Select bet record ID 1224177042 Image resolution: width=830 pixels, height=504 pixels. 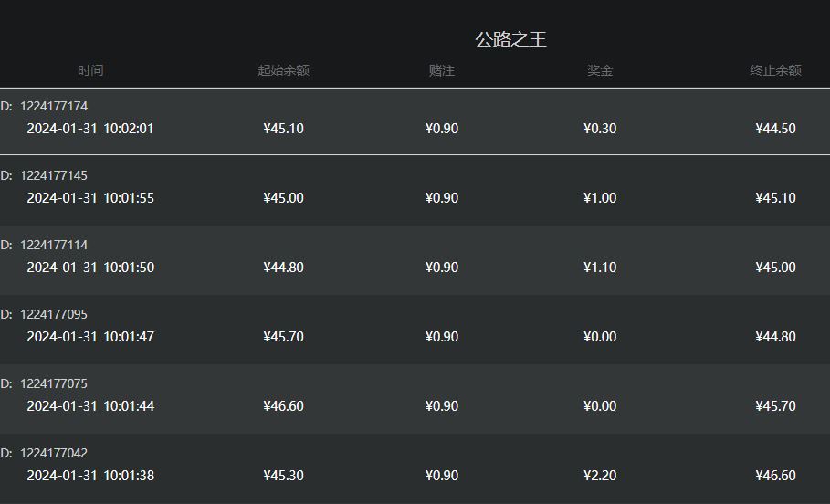[x=415, y=468]
